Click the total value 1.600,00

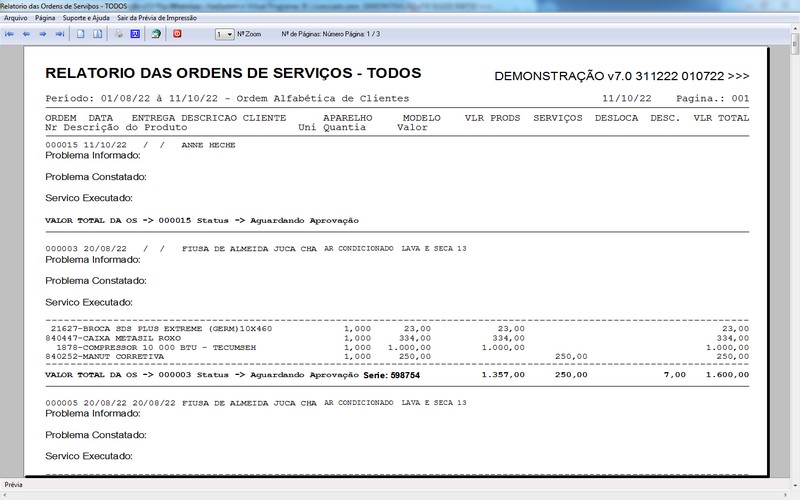(x=728, y=374)
